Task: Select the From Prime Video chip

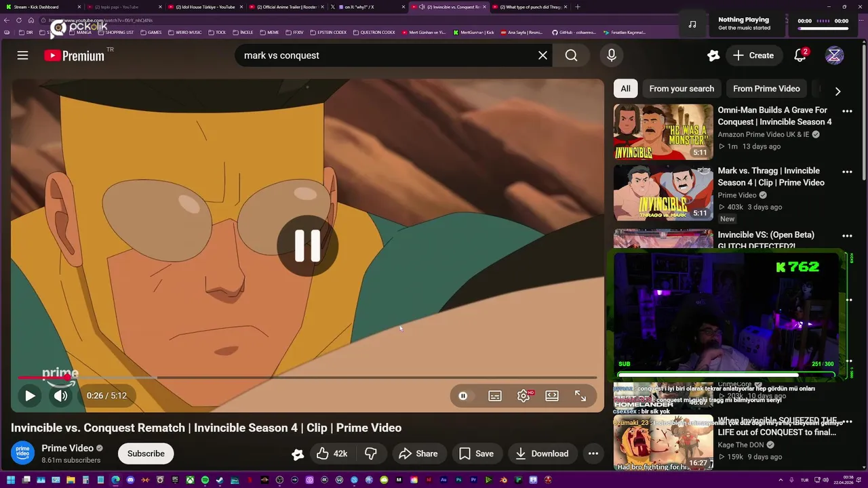Action: [x=766, y=89]
